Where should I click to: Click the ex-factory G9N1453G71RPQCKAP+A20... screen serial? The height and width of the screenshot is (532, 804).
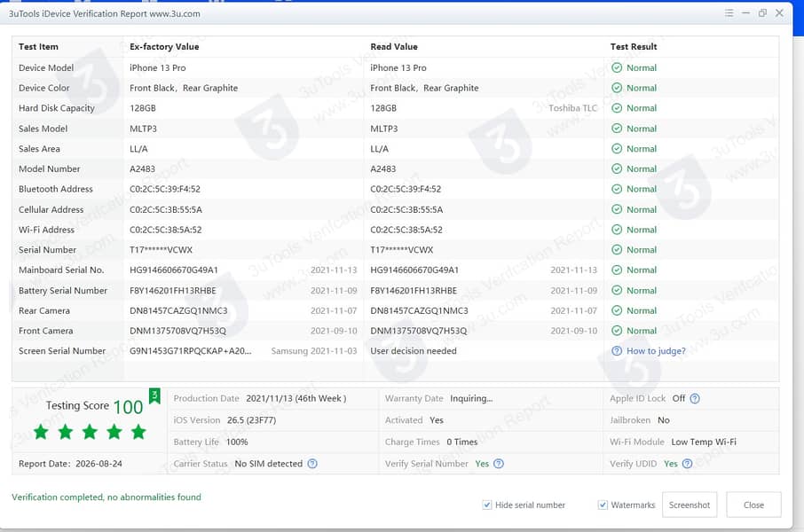(191, 350)
